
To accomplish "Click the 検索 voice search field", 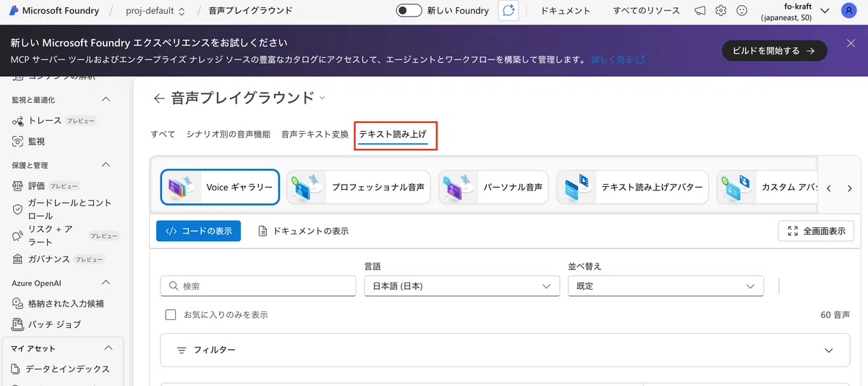I will (258, 286).
